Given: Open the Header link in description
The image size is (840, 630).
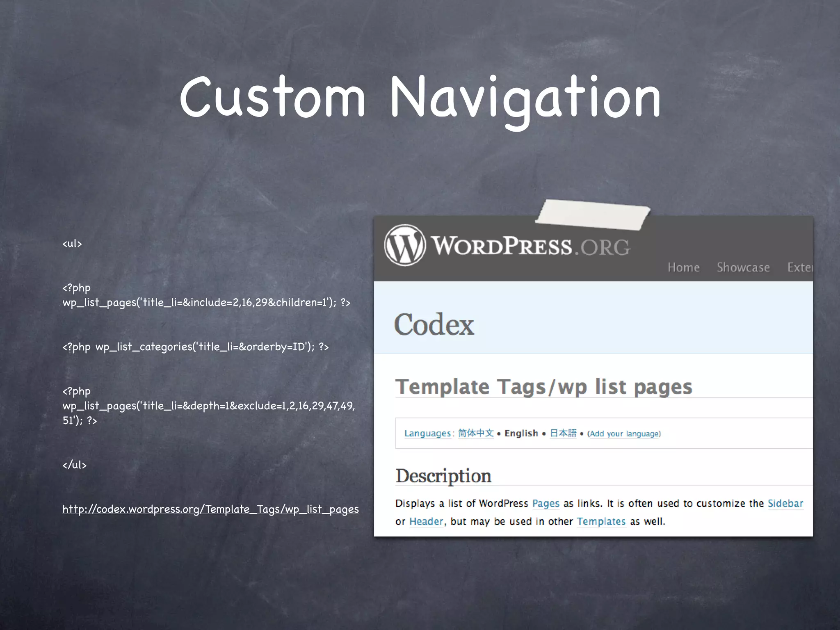Looking at the screenshot, I should [426, 521].
